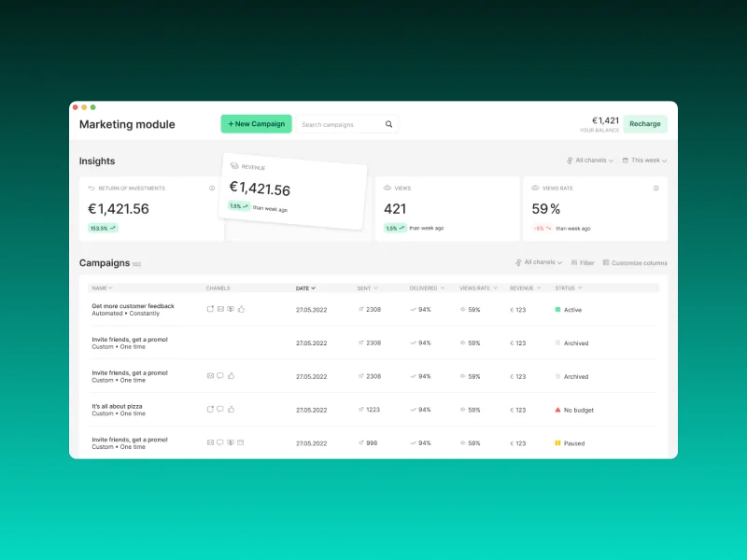Click the eye icon on Views card
This screenshot has height=560, width=747.
[388, 189]
